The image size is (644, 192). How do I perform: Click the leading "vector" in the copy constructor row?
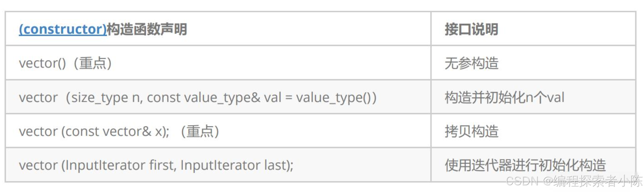[38, 132]
